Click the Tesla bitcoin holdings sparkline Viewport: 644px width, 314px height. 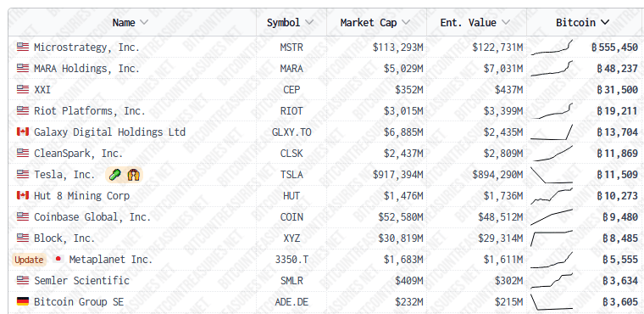[551, 175]
